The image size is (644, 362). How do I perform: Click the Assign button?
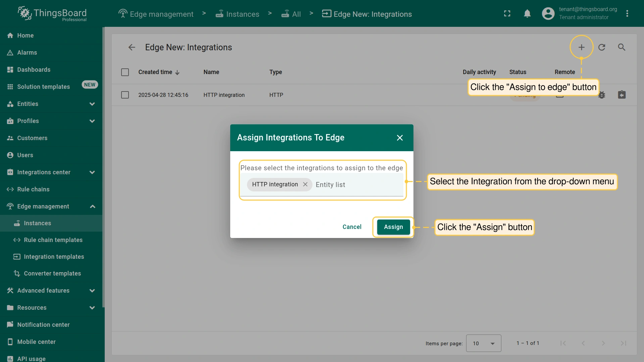393,227
